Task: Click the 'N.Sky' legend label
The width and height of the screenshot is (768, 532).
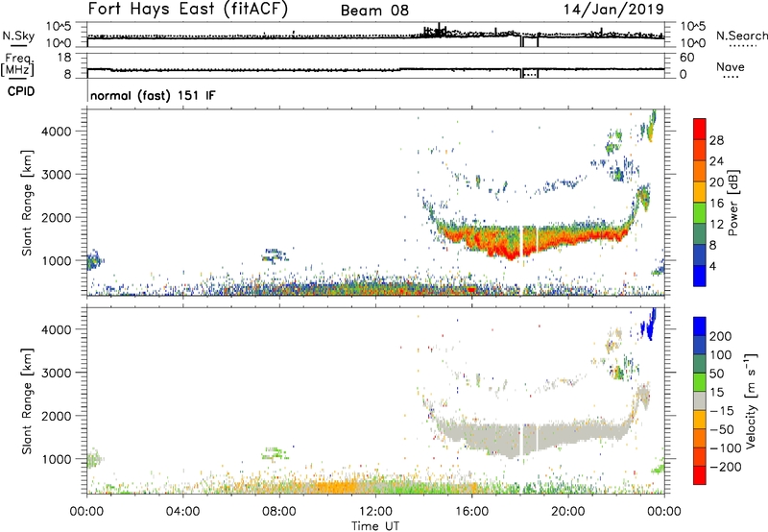Action: tap(18, 36)
